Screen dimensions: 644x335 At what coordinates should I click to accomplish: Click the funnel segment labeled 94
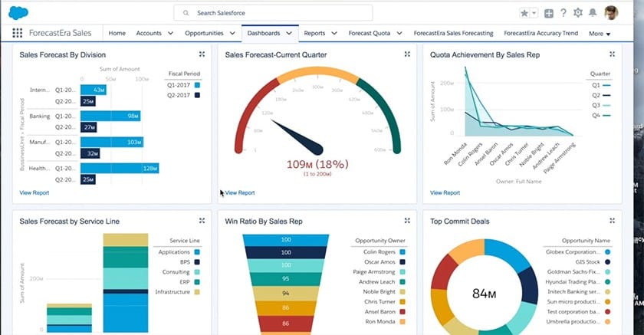285,293
